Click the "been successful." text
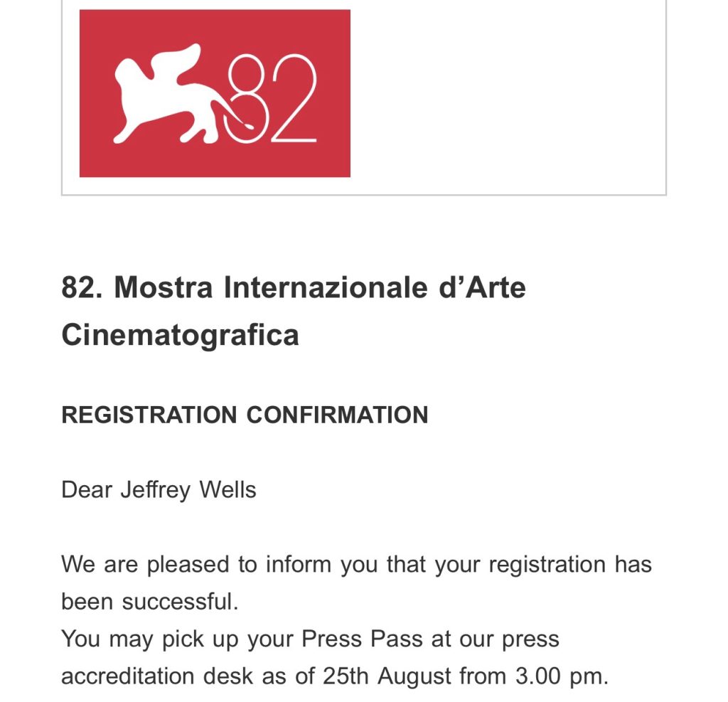The width and height of the screenshot is (728, 702). click(x=149, y=602)
